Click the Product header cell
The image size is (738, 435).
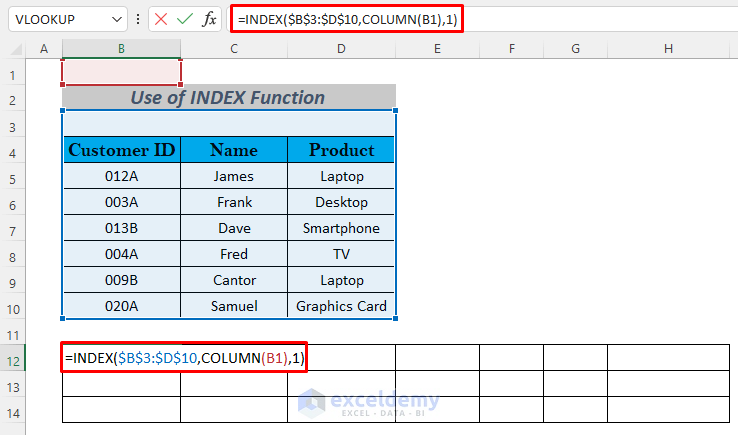pos(341,150)
